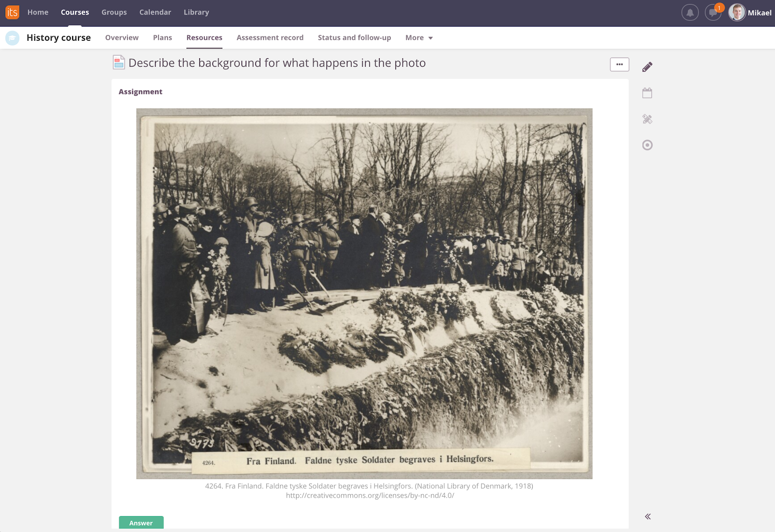
Task: Open the notifications bell
Action: tap(690, 13)
